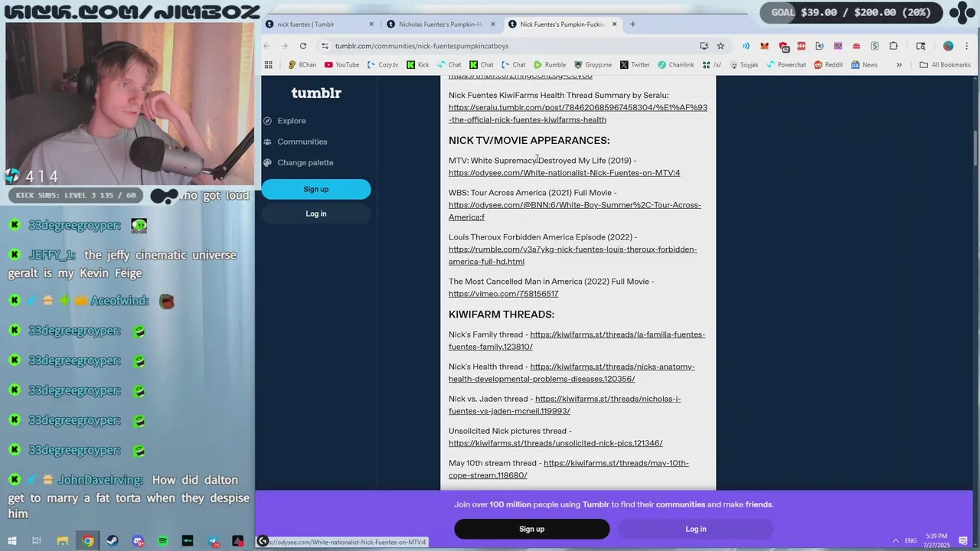The image size is (980, 551).
Task: Click the Explore compass icon in the Tumblr sidebar
Action: [267, 121]
